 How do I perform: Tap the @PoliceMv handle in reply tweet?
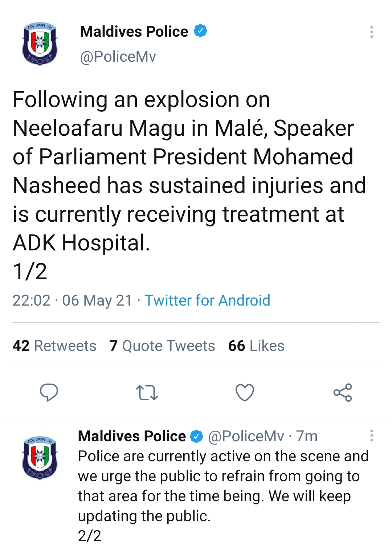coord(246,436)
